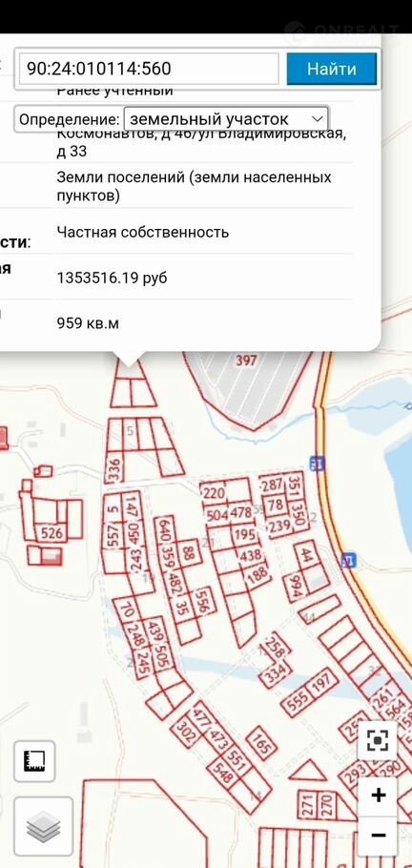Viewport: 412px width, 868px height.
Task: Focus the cadastral number search field
Action: [x=149, y=69]
